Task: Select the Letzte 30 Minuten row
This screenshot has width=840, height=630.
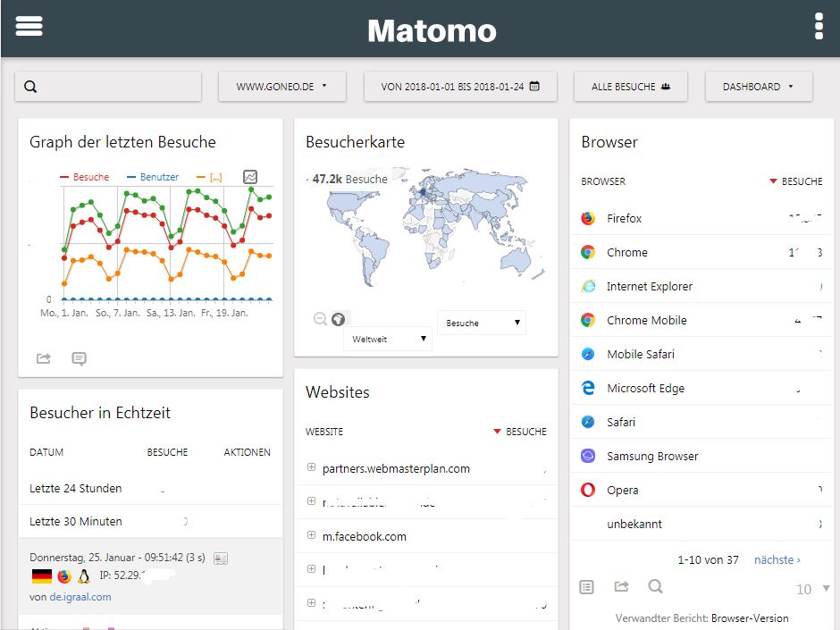Action: [x=150, y=521]
